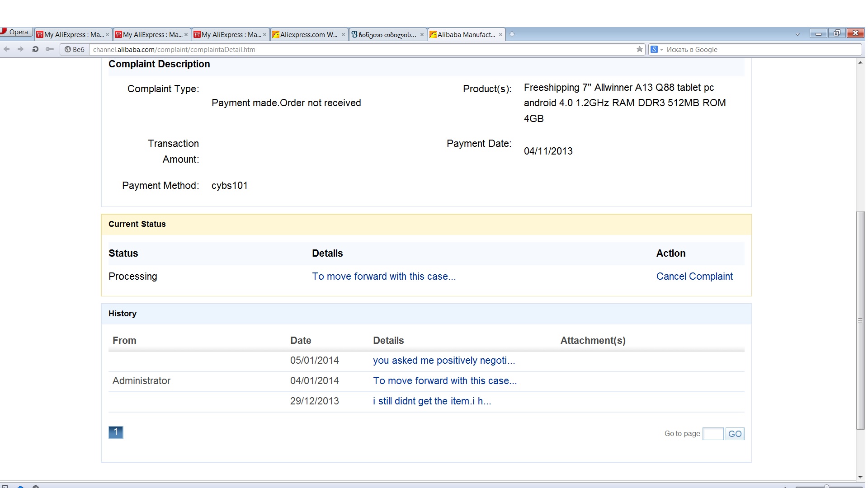The width and height of the screenshot is (868, 488).
Task: Click the Go to page input box
Action: click(713, 434)
